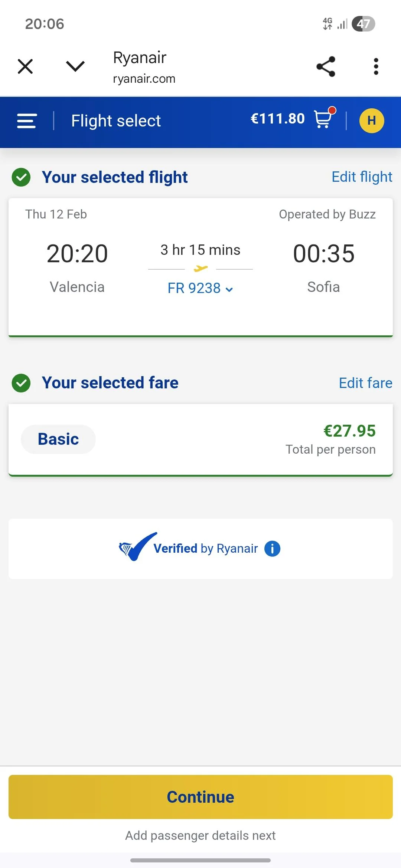
Task: Tap the share icon
Action: tap(326, 67)
